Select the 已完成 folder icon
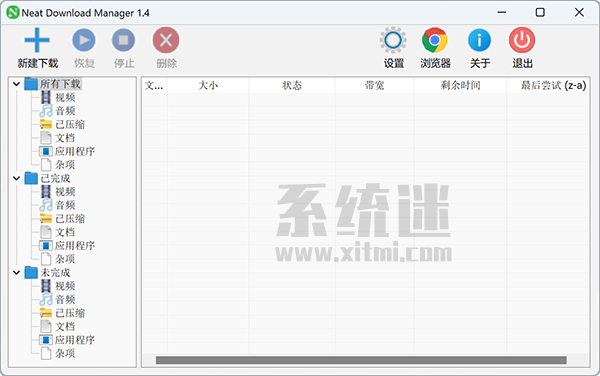The height and width of the screenshot is (376, 600). pos(31,178)
